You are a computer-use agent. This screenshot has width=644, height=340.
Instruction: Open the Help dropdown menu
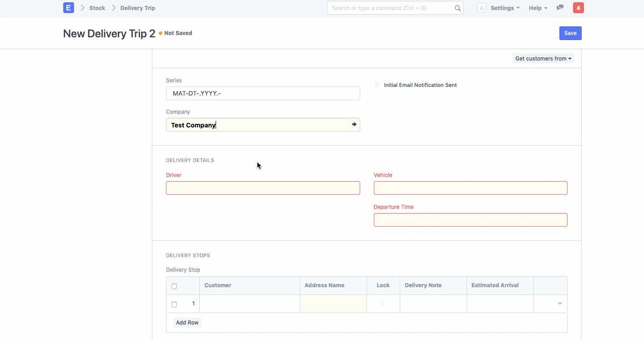[538, 8]
